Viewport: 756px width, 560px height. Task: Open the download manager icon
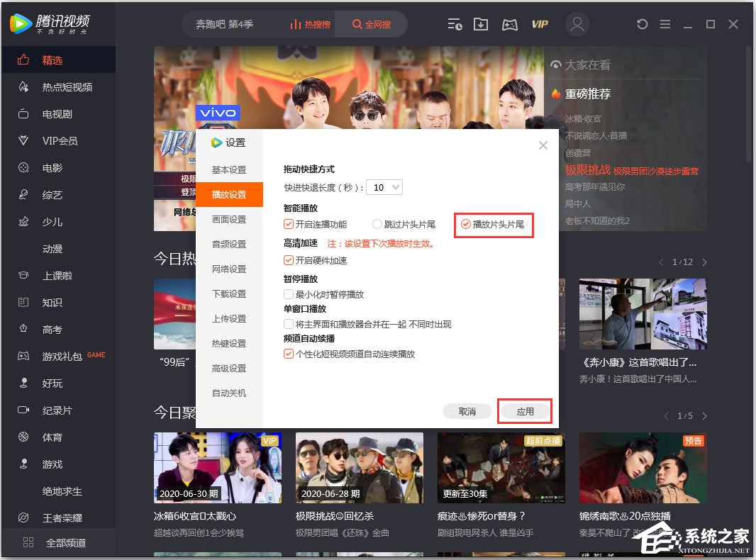point(482,24)
